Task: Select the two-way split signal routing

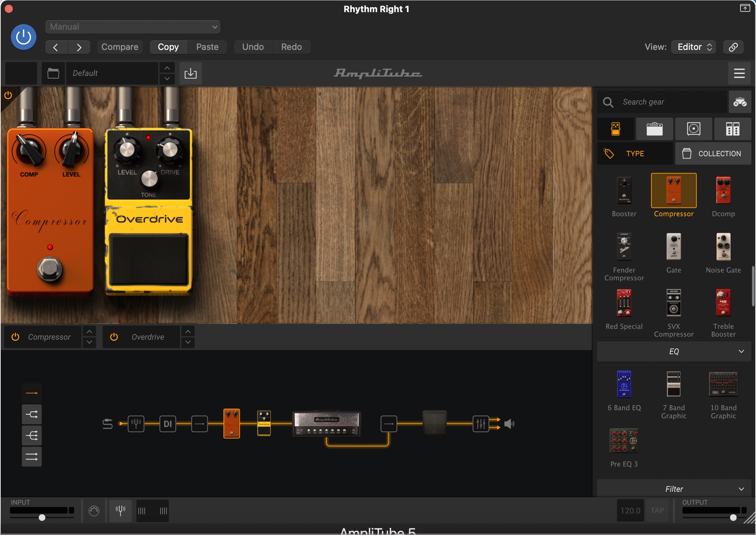Action: (x=32, y=414)
